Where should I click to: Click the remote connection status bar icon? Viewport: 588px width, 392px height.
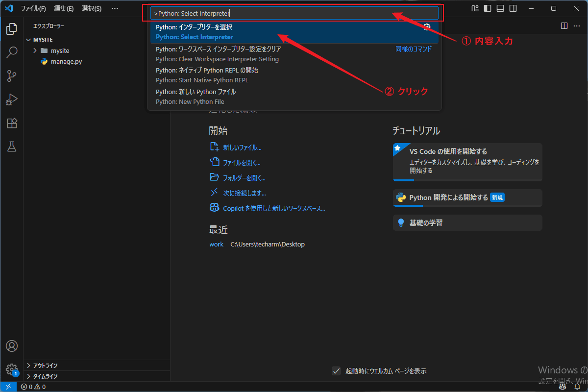point(8,387)
